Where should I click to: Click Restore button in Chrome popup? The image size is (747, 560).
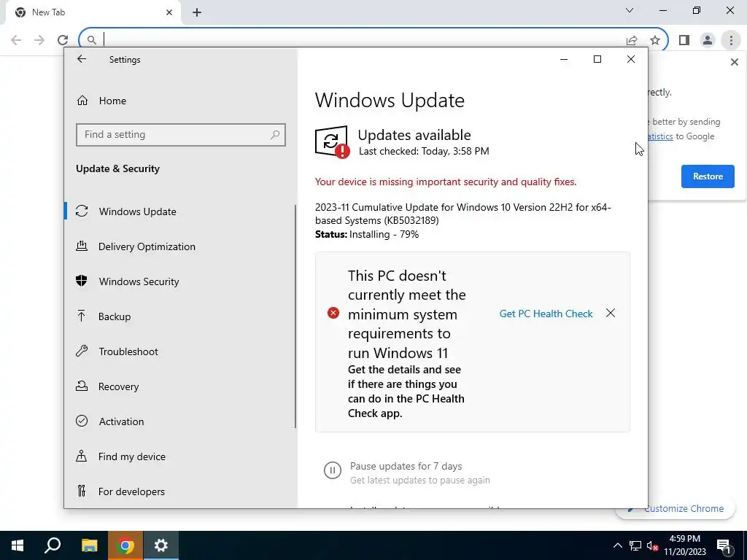click(708, 176)
